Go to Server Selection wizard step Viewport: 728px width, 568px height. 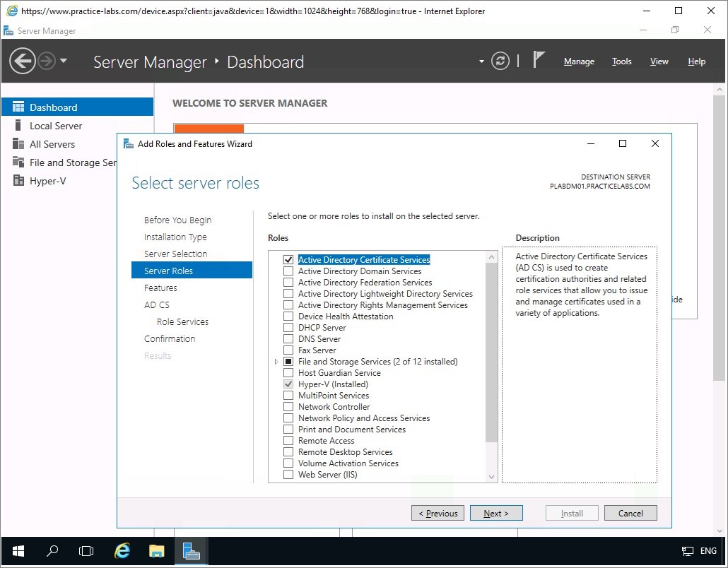[175, 254]
